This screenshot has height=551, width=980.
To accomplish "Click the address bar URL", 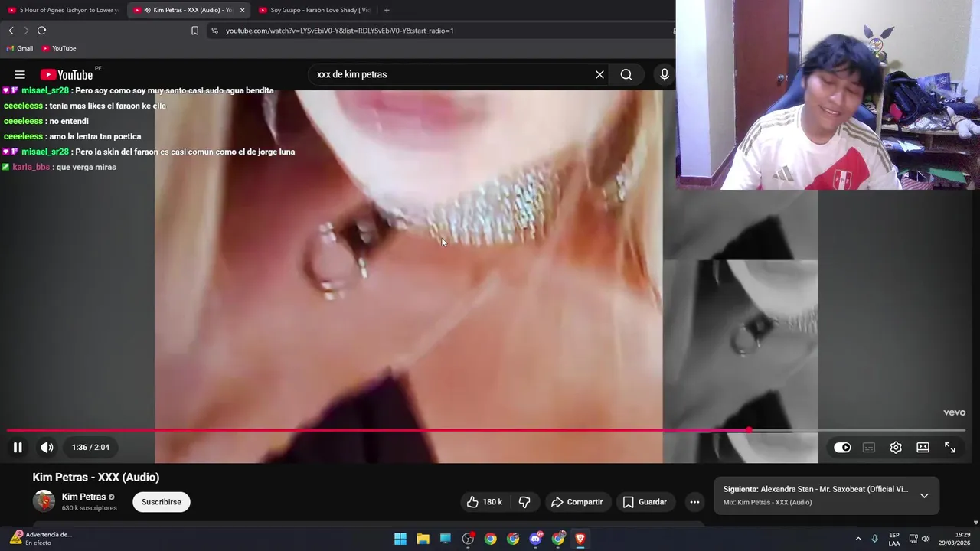I will (339, 31).
